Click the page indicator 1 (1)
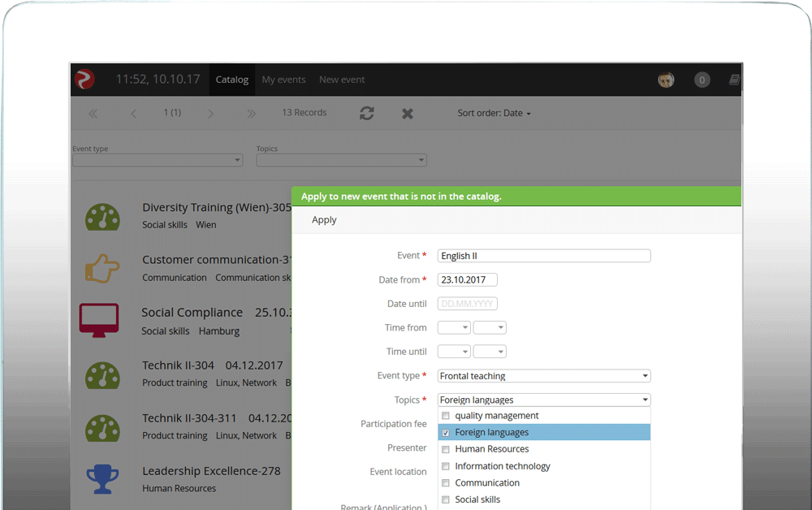Viewport: 812px width, 510px height. tap(172, 112)
